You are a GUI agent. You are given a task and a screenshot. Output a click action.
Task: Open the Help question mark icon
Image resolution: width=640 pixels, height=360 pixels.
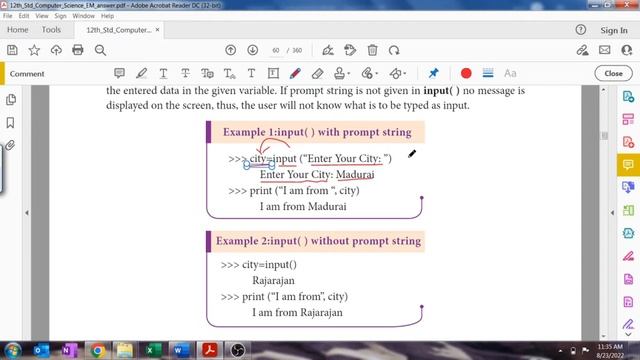click(580, 29)
